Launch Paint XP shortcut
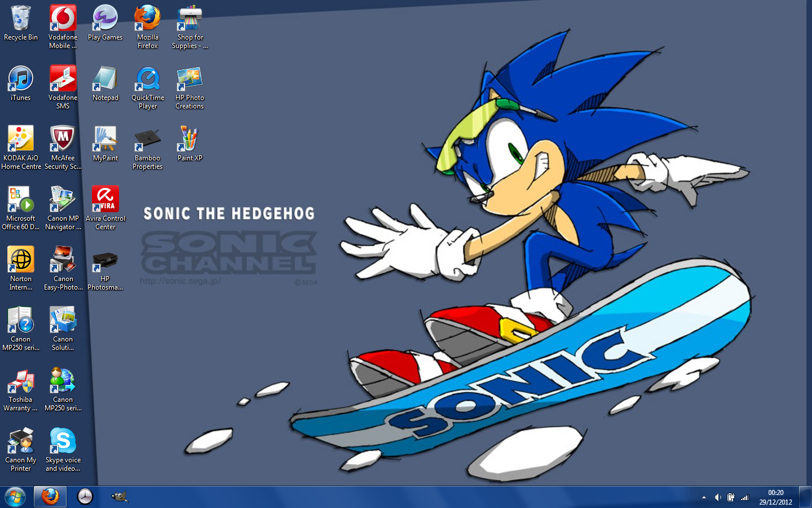 [x=190, y=144]
